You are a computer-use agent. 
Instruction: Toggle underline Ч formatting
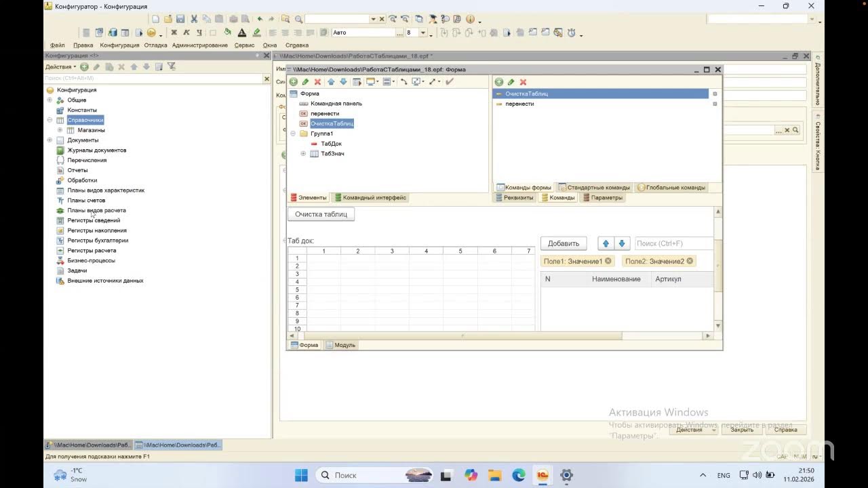tap(199, 33)
